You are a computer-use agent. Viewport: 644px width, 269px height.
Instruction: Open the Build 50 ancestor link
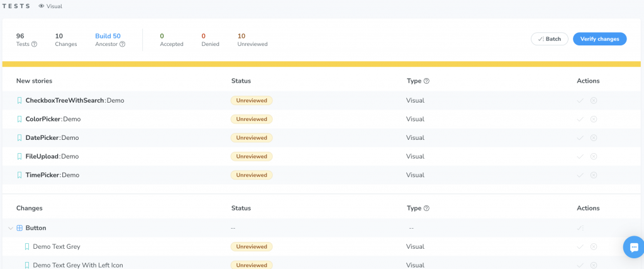108,36
